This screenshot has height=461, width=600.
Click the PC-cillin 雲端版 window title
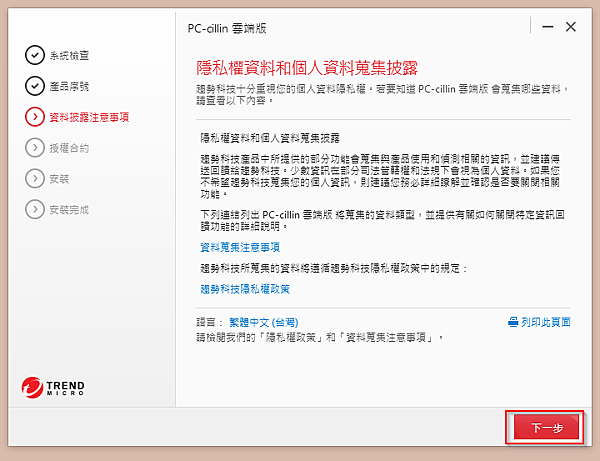(227, 28)
